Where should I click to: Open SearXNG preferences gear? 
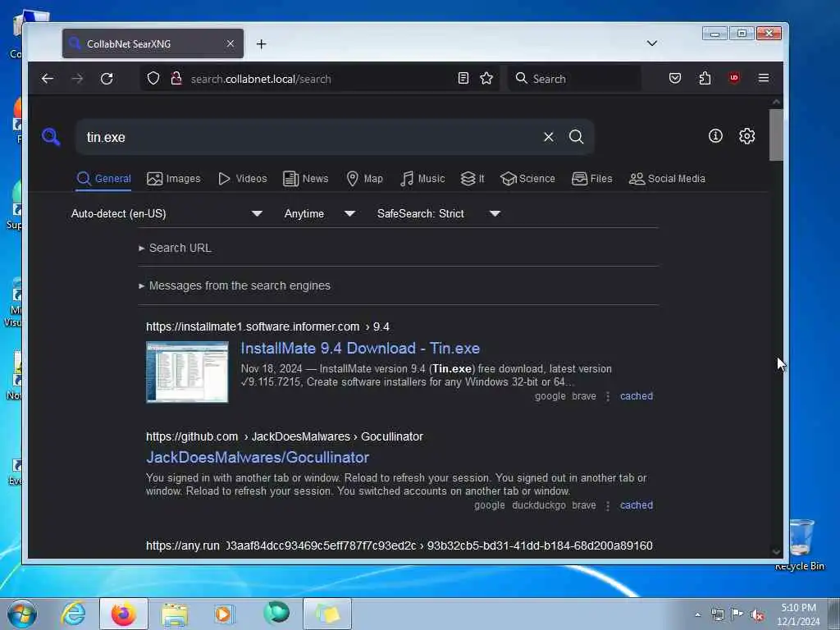(746, 136)
